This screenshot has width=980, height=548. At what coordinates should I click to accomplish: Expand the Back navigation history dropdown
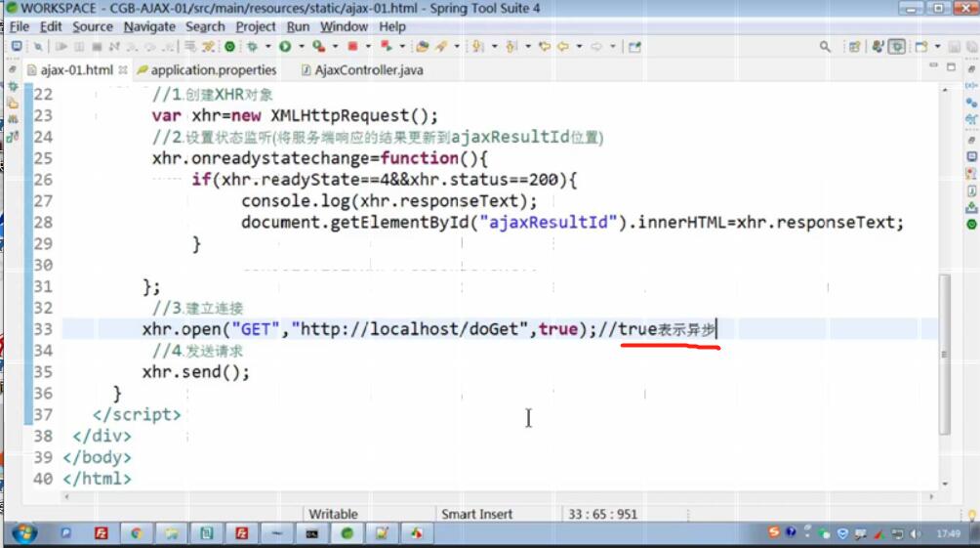point(580,46)
